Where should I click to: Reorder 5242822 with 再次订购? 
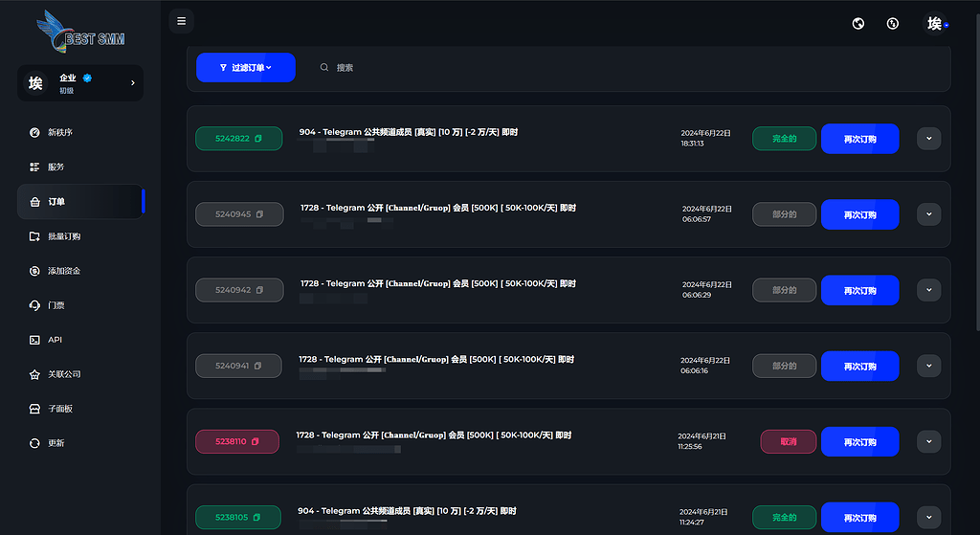860,139
